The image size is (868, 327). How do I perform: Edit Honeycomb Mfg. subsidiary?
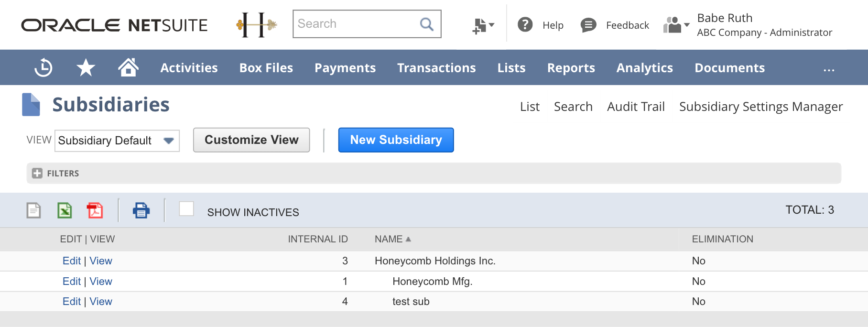tap(72, 282)
